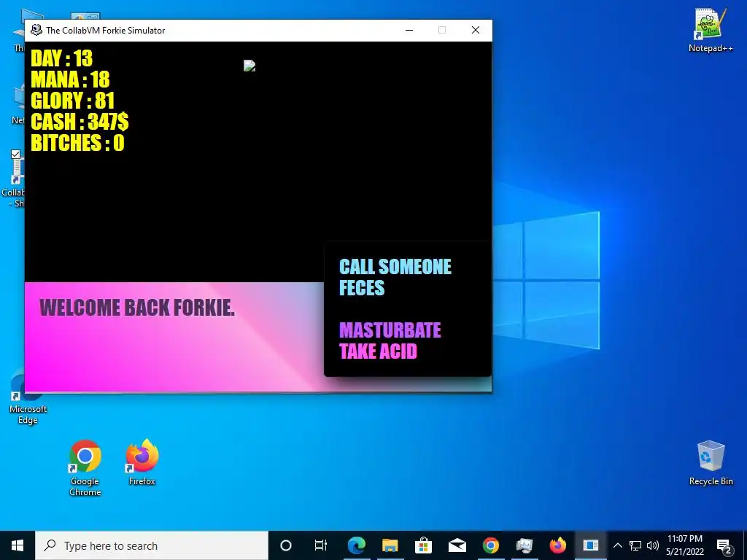Image resolution: width=747 pixels, height=560 pixels.
Task: Open the network status tray icon
Action: [635, 545]
